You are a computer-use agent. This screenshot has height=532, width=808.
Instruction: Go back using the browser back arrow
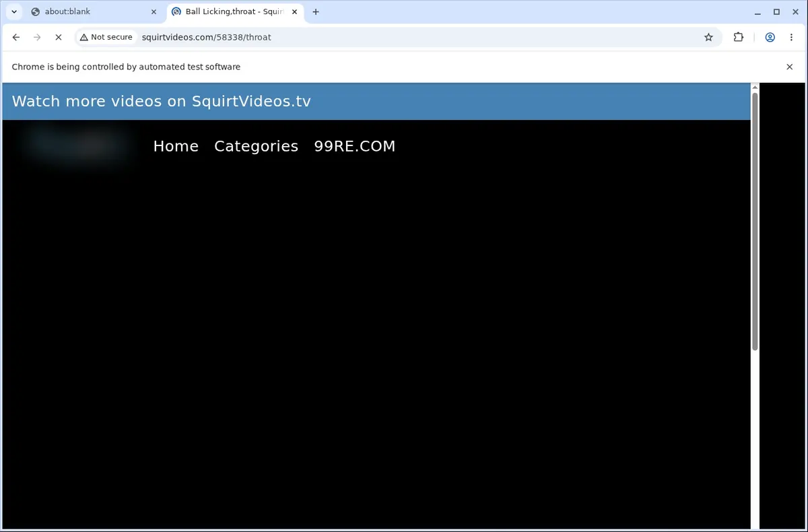coord(16,38)
